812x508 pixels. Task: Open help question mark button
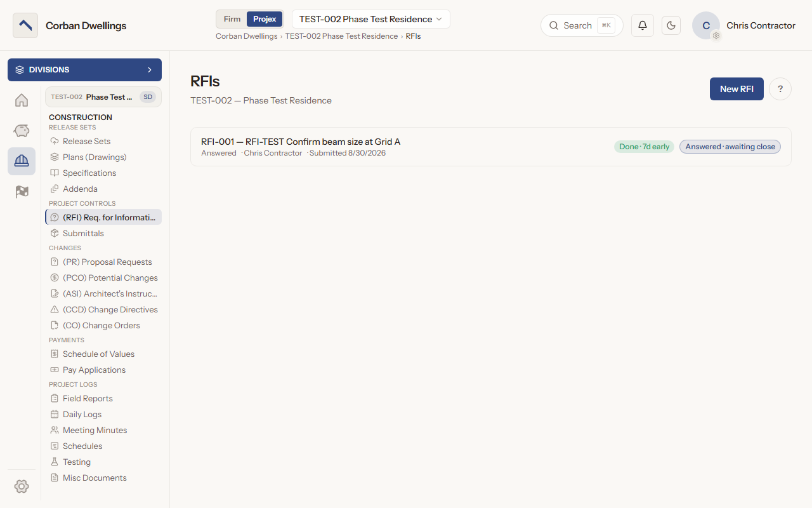click(780, 89)
